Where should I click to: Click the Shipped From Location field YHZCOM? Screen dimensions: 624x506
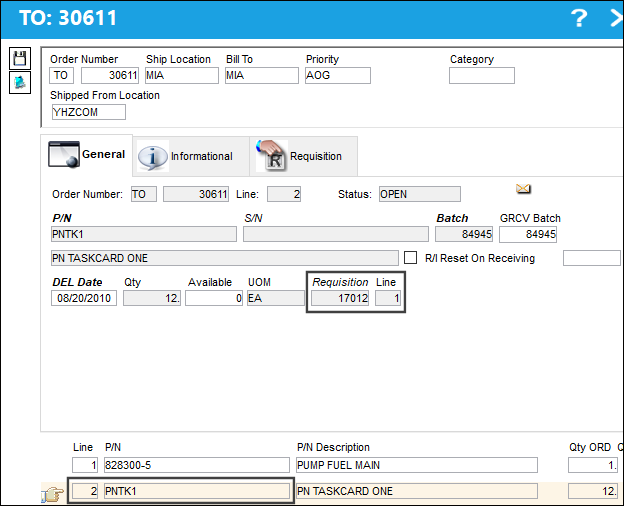click(x=89, y=112)
